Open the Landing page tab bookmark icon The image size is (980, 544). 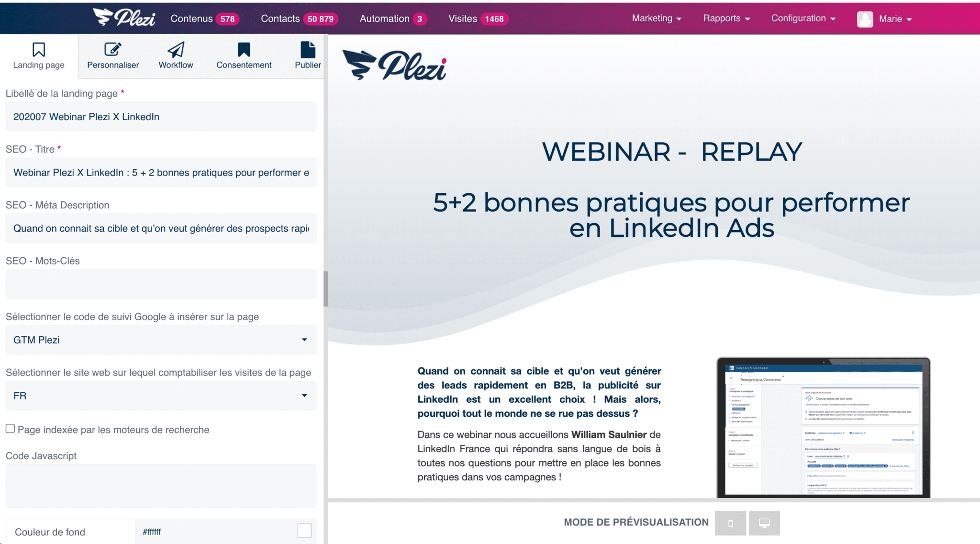[39, 49]
